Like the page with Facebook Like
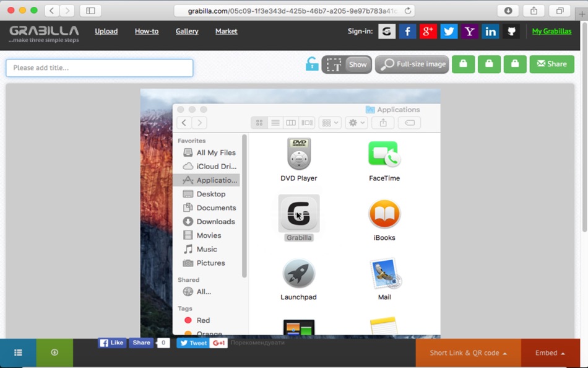The image size is (588, 368). pos(112,343)
